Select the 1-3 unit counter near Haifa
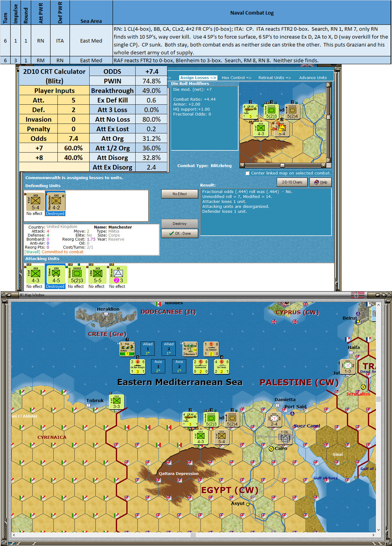The height and width of the screenshot is (546, 392). click(x=348, y=367)
